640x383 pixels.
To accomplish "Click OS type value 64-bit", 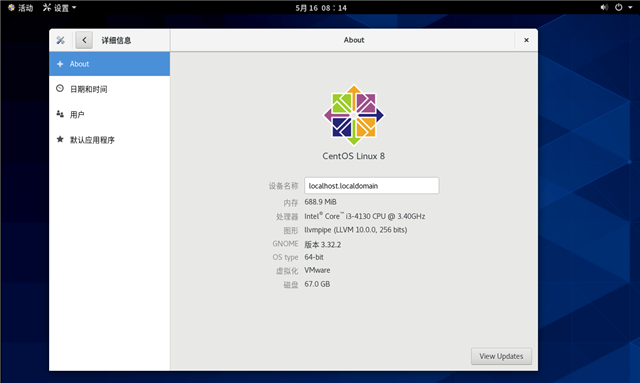I will 314,257.
